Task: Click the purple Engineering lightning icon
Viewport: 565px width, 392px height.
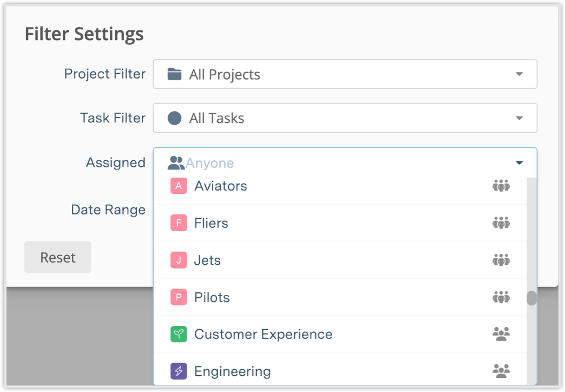Action: click(179, 371)
